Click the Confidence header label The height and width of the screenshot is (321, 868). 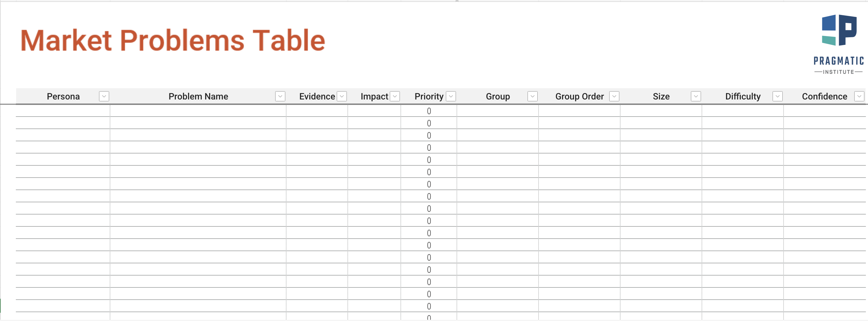coord(824,96)
